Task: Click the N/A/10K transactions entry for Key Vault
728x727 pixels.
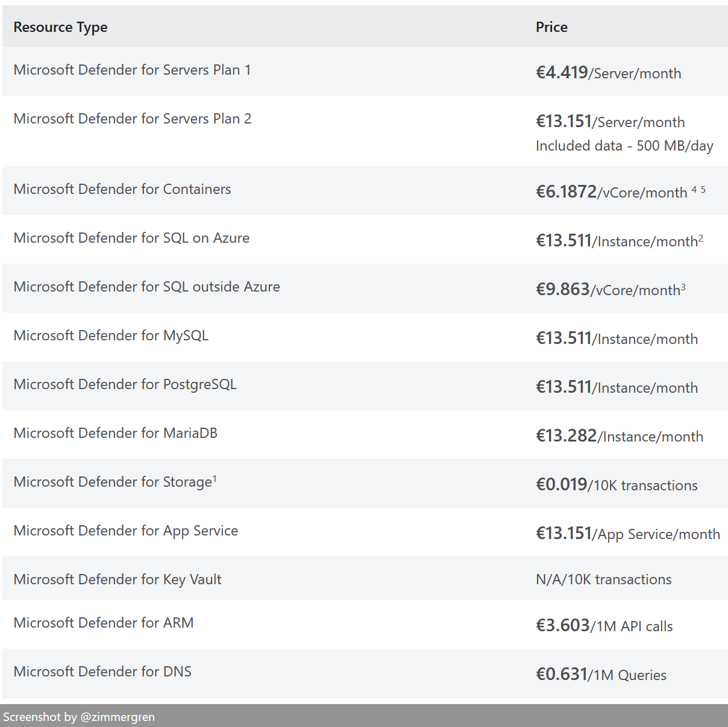Action: pyautogui.click(x=603, y=579)
